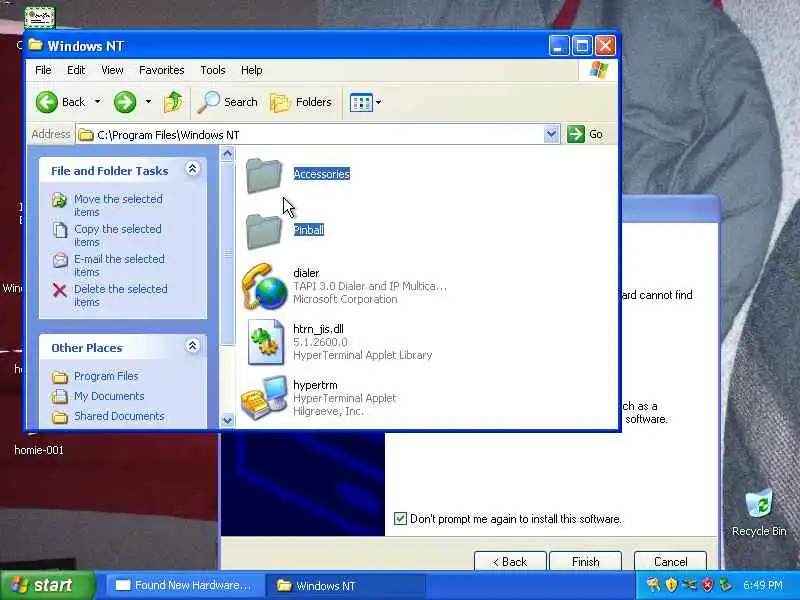800x600 pixels.
Task: Open the Views dropdown arrow
Action: (x=379, y=102)
